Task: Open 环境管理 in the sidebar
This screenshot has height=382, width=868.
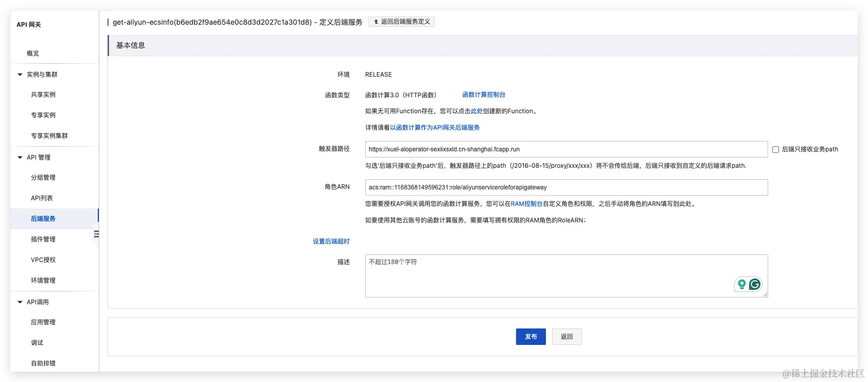Action: pyautogui.click(x=43, y=281)
